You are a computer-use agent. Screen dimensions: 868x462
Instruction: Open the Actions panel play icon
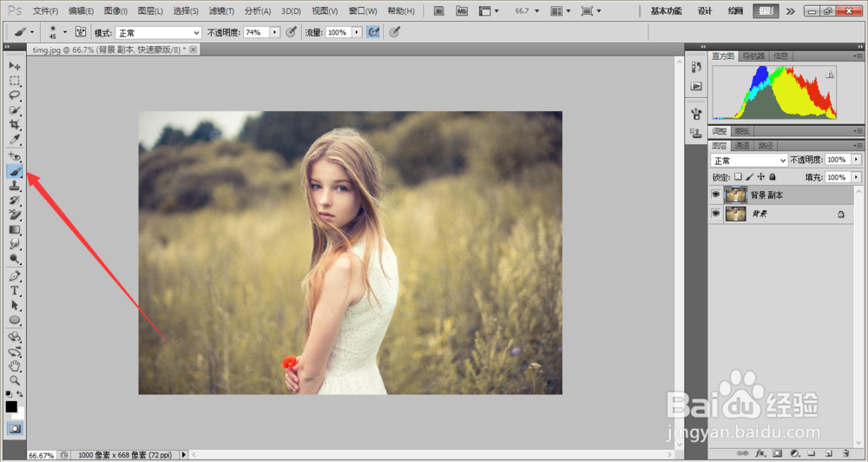tap(696, 87)
